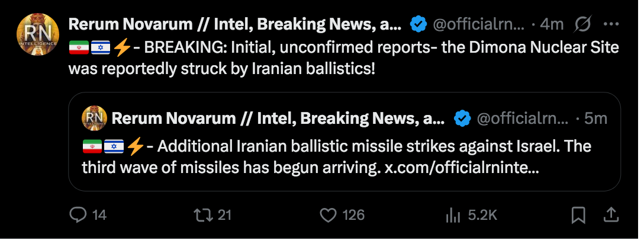Open the RN Intelligence profile avatar
The image size is (644, 240).
tap(38, 34)
